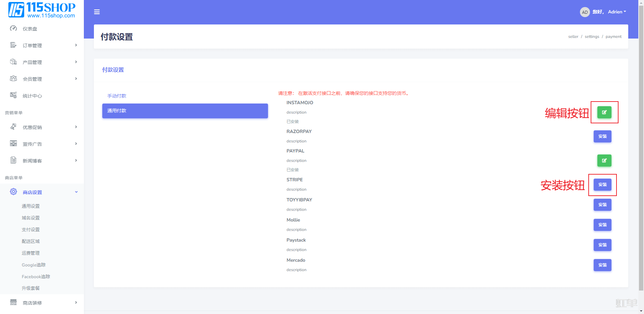Open 运费管理 submenu link
The width and height of the screenshot is (644, 314).
pyautogui.click(x=31, y=253)
